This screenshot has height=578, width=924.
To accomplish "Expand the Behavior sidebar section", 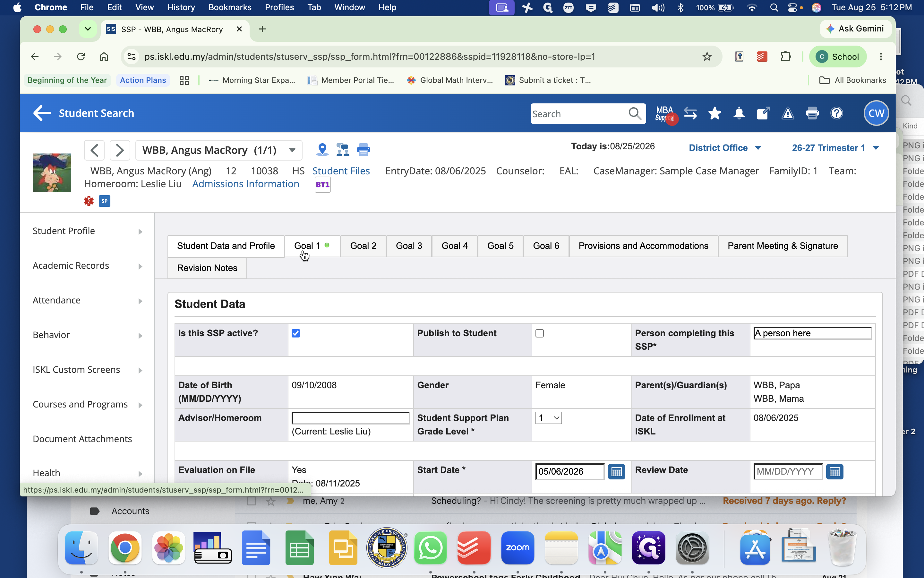I will pos(88,335).
